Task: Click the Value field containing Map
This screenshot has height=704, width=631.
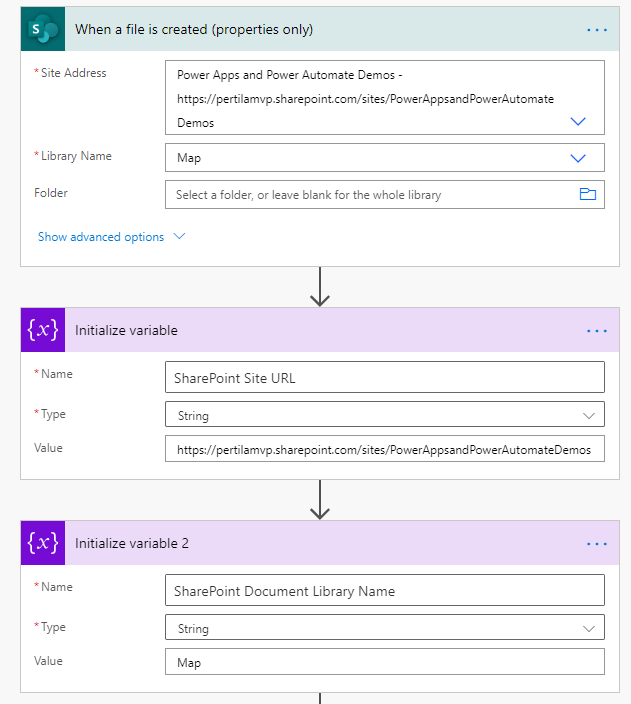Action: (384, 663)
